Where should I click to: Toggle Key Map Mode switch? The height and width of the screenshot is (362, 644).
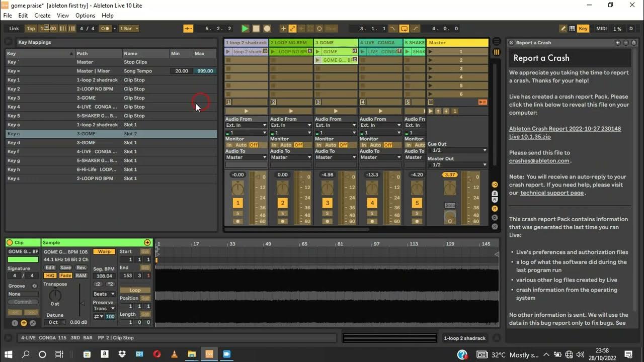(x=583, y=29)
